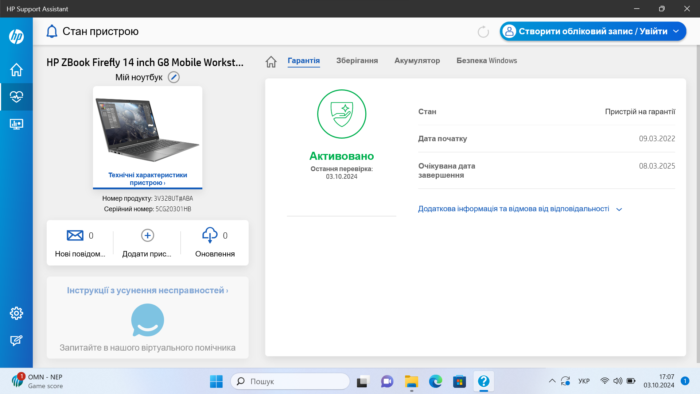
Task: Open Settings gear in the sidebar
Action: 17,313
